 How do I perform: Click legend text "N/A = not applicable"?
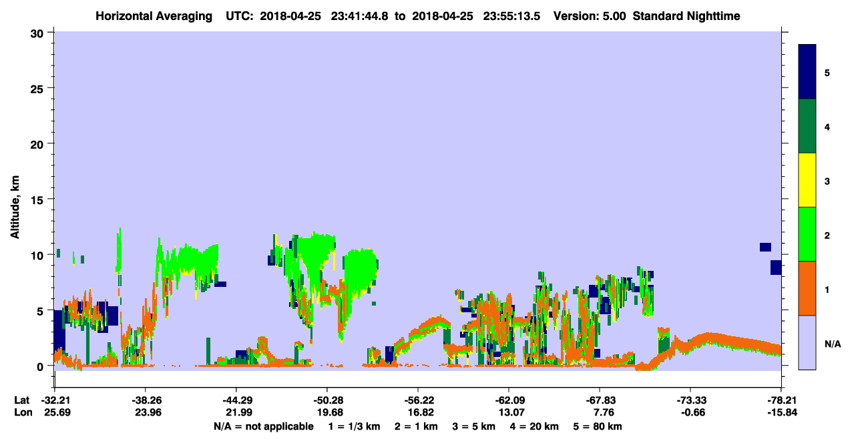point(263,426)
